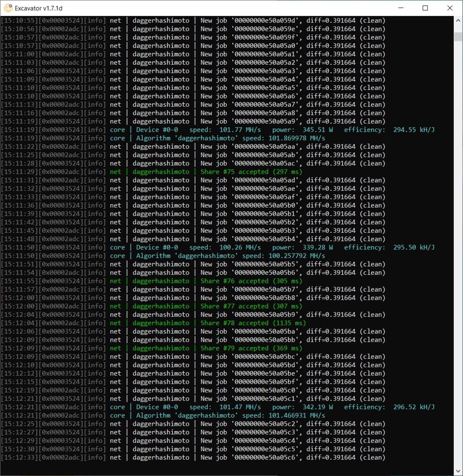Click the efficiency value '294.55 kH/J'

tap(414, 129)
